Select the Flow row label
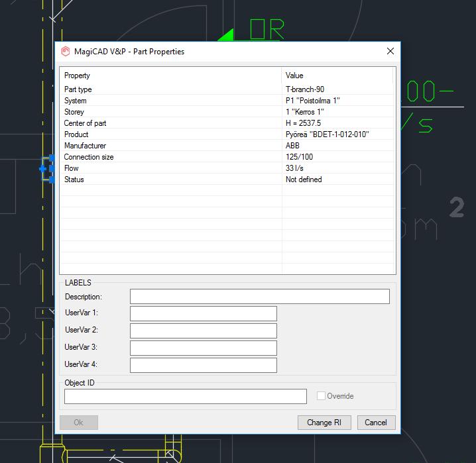Image resolution: width=476 pixels, height=463 pixels. pyautogui.click(x=72, y=168)
